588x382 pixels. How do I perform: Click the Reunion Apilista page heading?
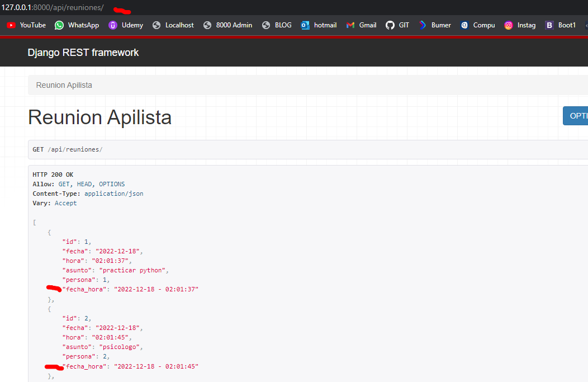click(x=99, y=117)
